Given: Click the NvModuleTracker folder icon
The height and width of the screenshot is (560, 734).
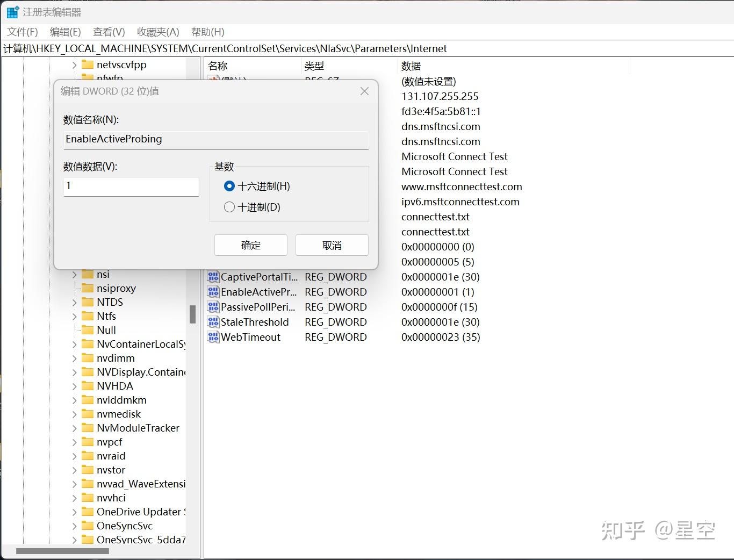Looking at the screenshot, I should click(x=88, y=428).
